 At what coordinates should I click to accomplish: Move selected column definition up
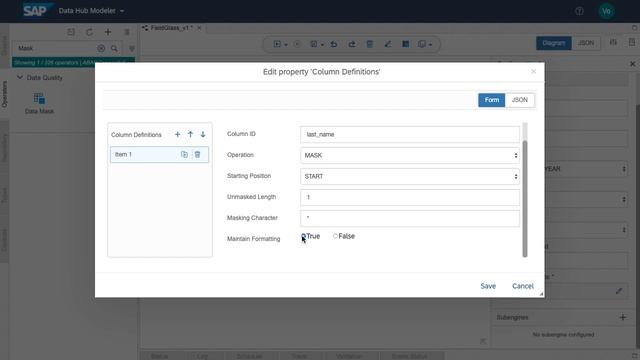tap(190, 134)
